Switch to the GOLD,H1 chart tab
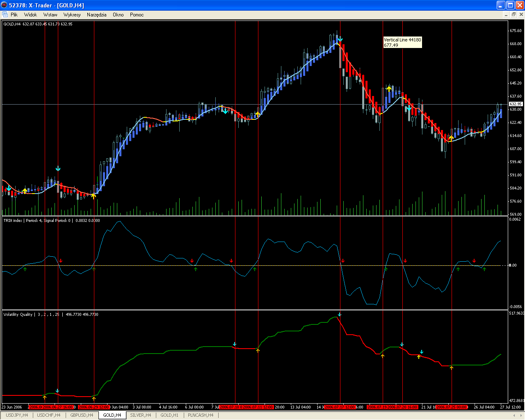This screenshot has height=420, width=525. 169,415
